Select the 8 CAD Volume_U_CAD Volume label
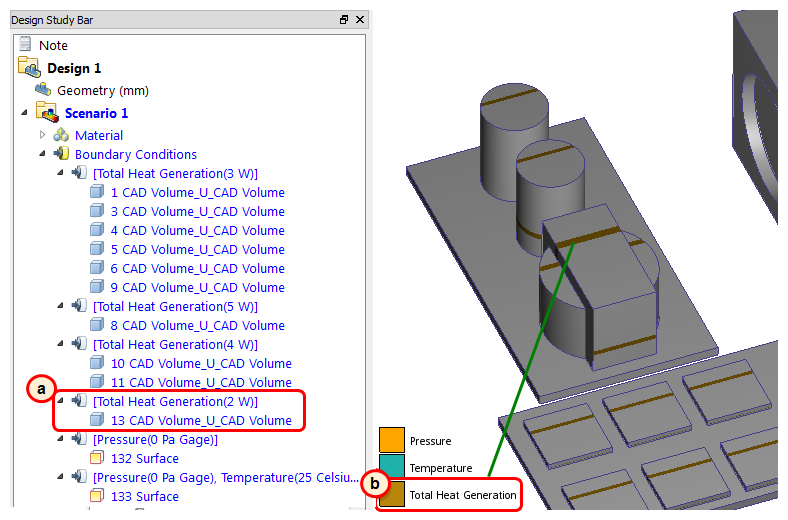 (x=198, y=326)
